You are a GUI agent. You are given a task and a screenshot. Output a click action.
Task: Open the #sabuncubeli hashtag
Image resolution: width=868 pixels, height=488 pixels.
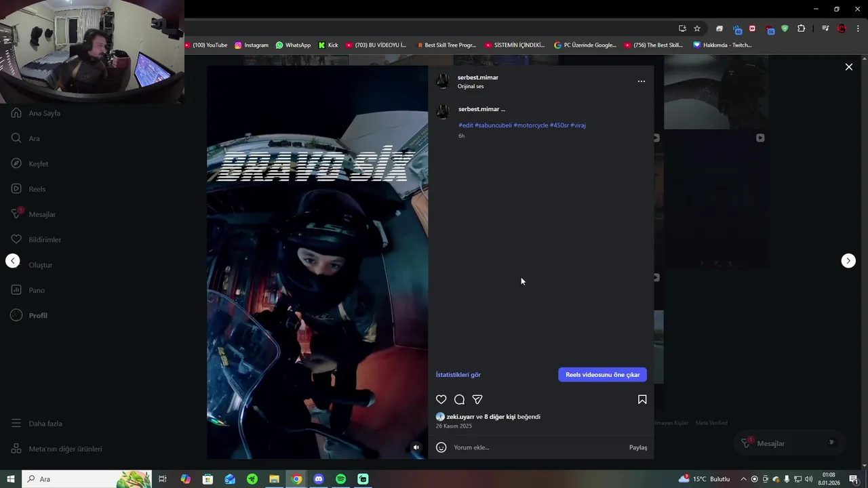tap(493, 125)
